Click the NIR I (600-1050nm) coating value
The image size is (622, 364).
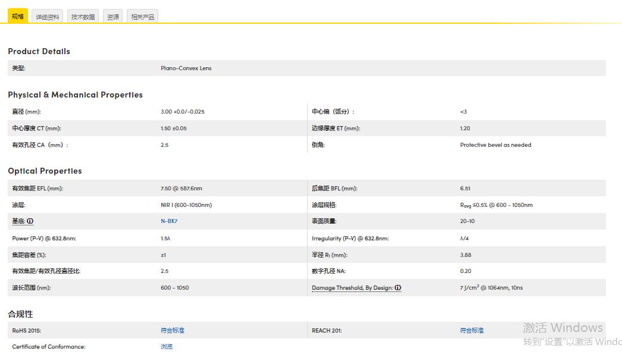tap(186, 205)
